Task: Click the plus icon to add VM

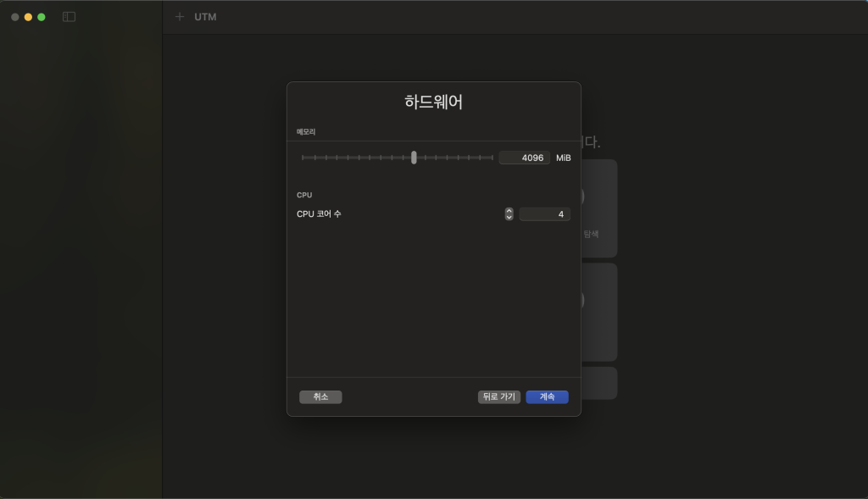Action: [x=180, y=17]
